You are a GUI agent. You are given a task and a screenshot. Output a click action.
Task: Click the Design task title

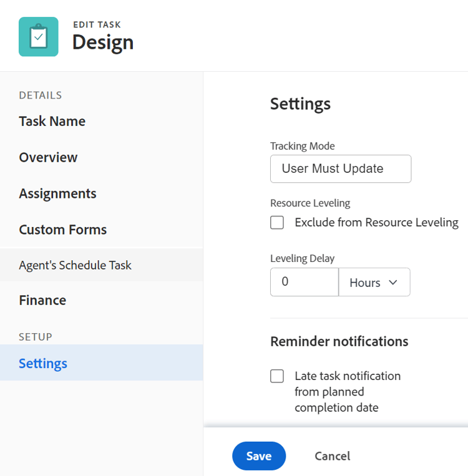click(x=103, y=42)
